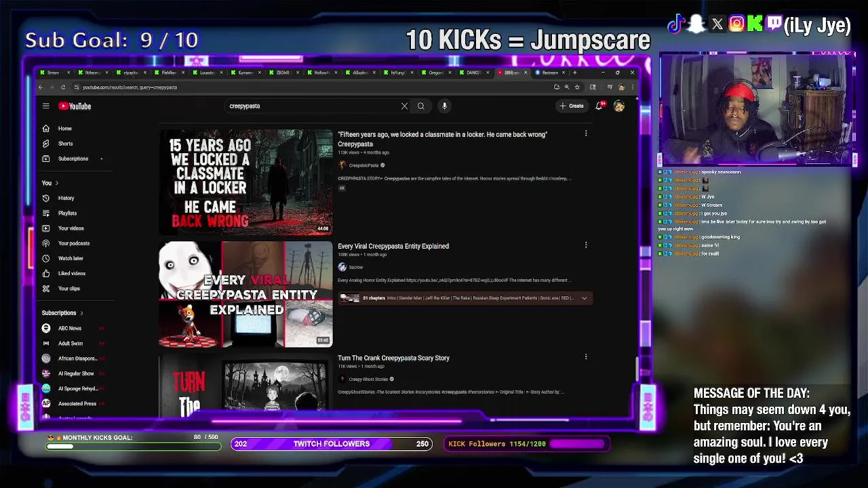Click the Create button
Viewport: 868px width, 488px height.
[572, 106]
